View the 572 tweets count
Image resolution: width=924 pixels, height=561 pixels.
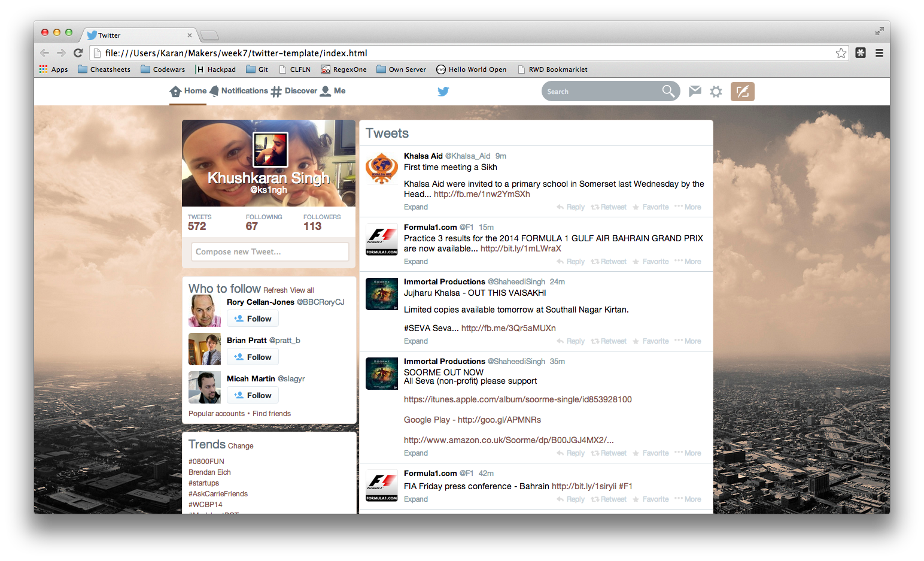[x=197, y=226]
